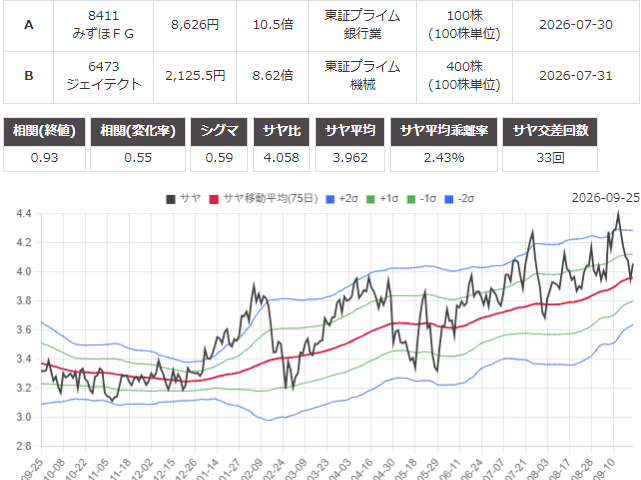Select the 2,125.5円 price cell

195,76
